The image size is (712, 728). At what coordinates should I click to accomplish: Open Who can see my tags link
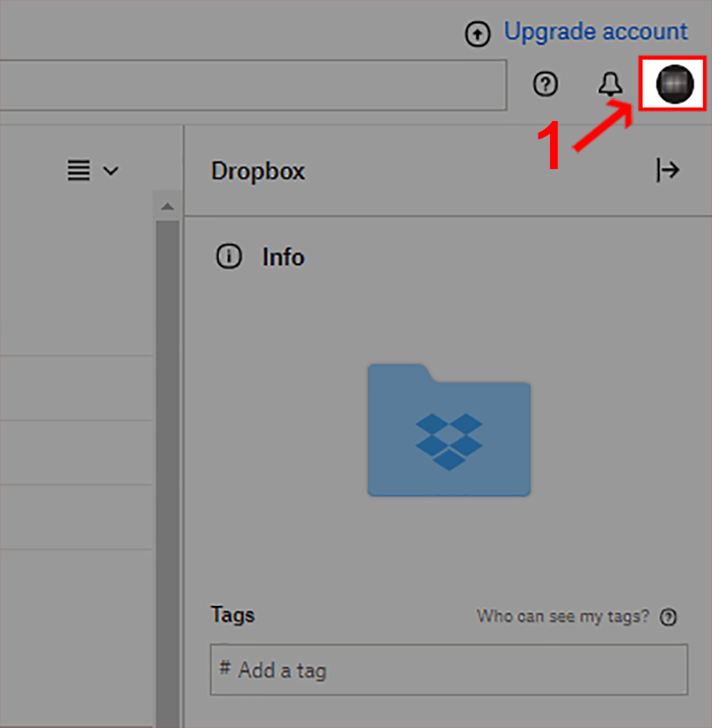point(562,616)
